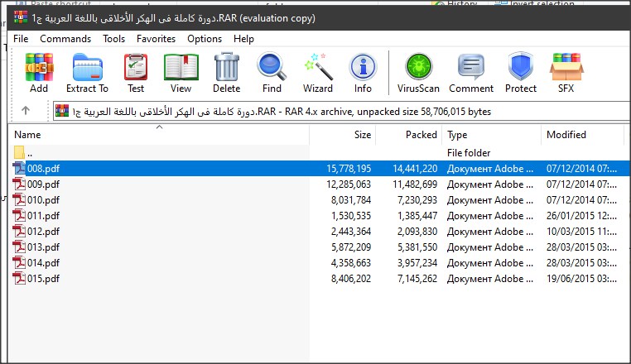Click the Extract To toolbar icon

pos(87,67)
